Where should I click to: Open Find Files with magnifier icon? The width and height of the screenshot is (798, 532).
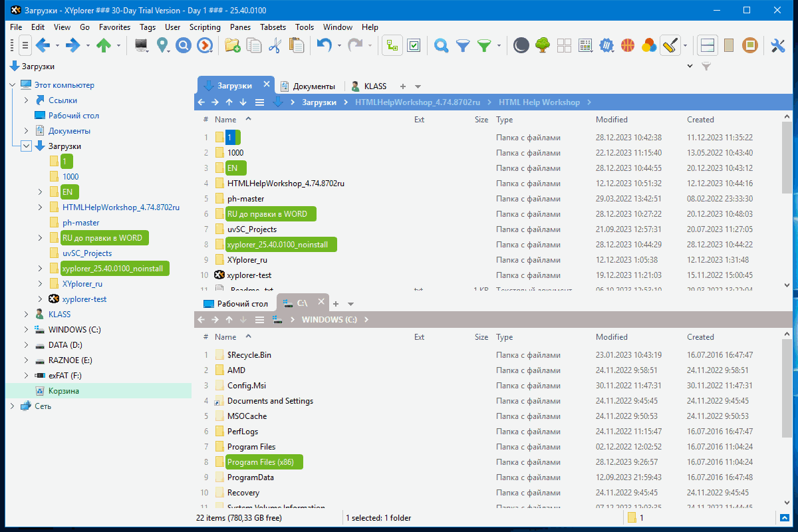440,45
